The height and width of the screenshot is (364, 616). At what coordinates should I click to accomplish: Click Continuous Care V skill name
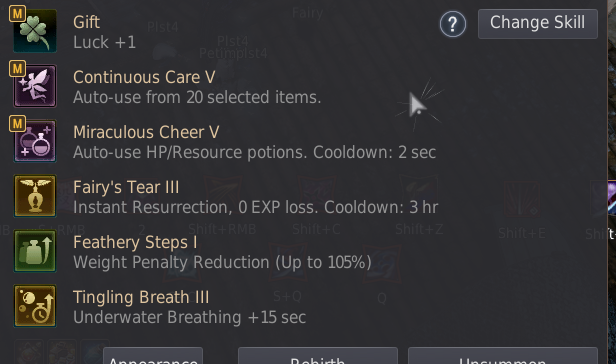click(144, 77)
